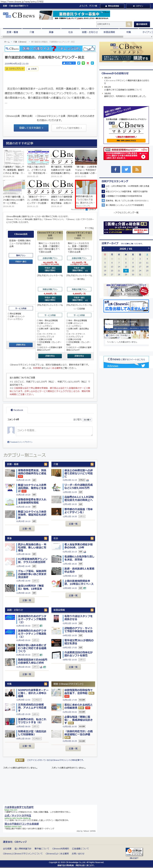The width and height of the screenshot is (153, 868).
Task: Click the スクラップブック button
Action: point(15,69)
